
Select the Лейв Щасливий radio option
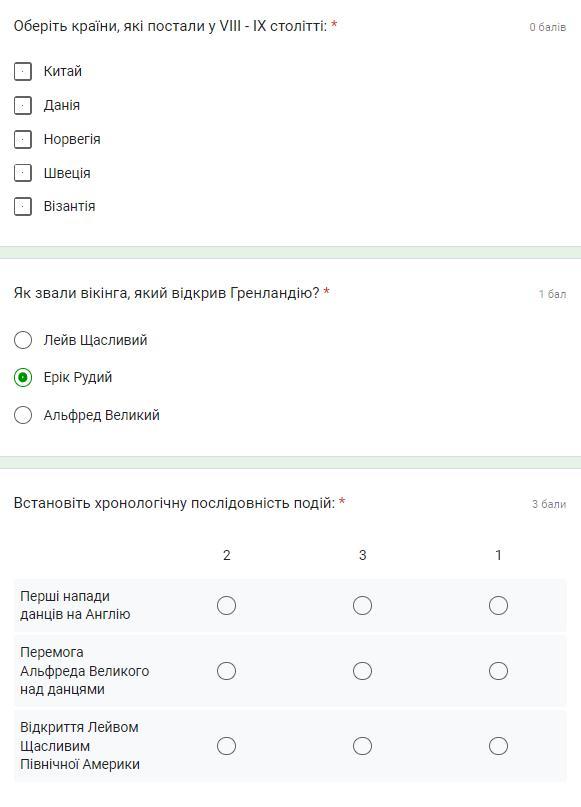23,340
